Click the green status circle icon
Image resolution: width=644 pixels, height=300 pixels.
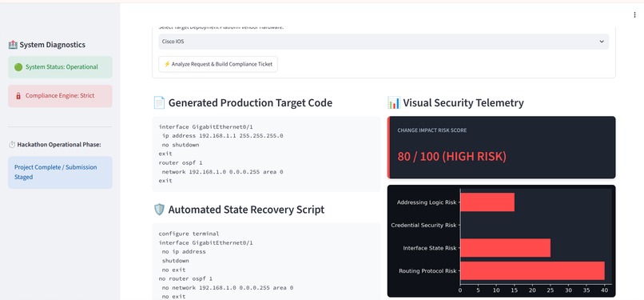18,67
